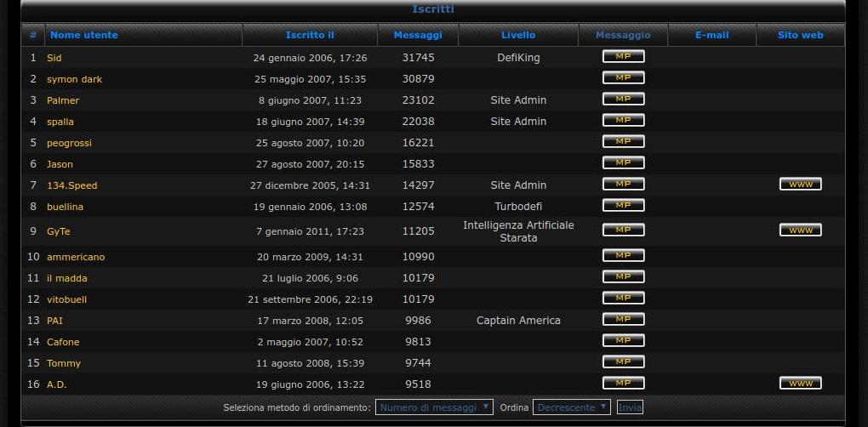Open user profile of spalla
868x427 pixels.
(60, 122)
